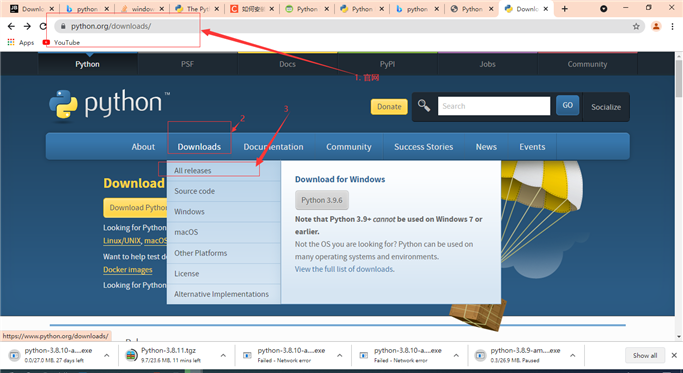The height and width of the screenshot is (373, 683).
Task: Expand chevron for paused python-3.8.9 download
Action: [x=572, y=356]
